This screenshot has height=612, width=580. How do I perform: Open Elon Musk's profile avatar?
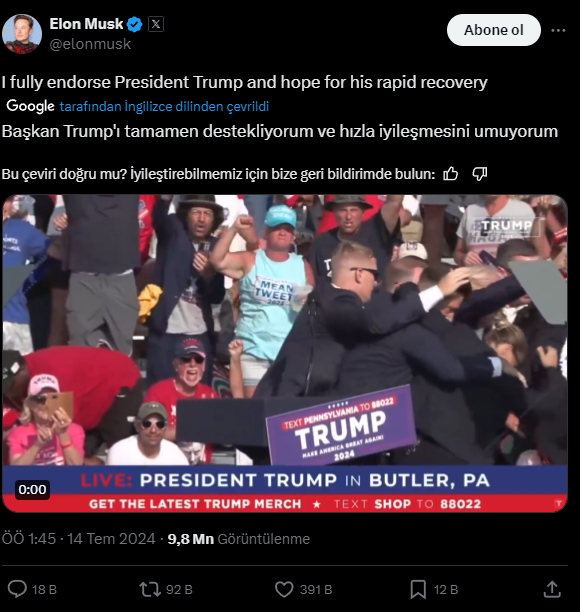tap(22, 34)
